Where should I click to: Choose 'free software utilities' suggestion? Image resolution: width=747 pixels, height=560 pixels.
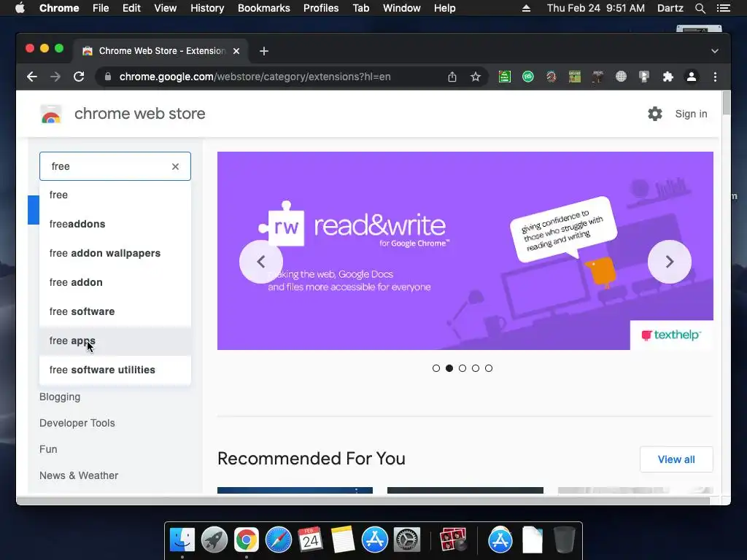coord(115,370)
